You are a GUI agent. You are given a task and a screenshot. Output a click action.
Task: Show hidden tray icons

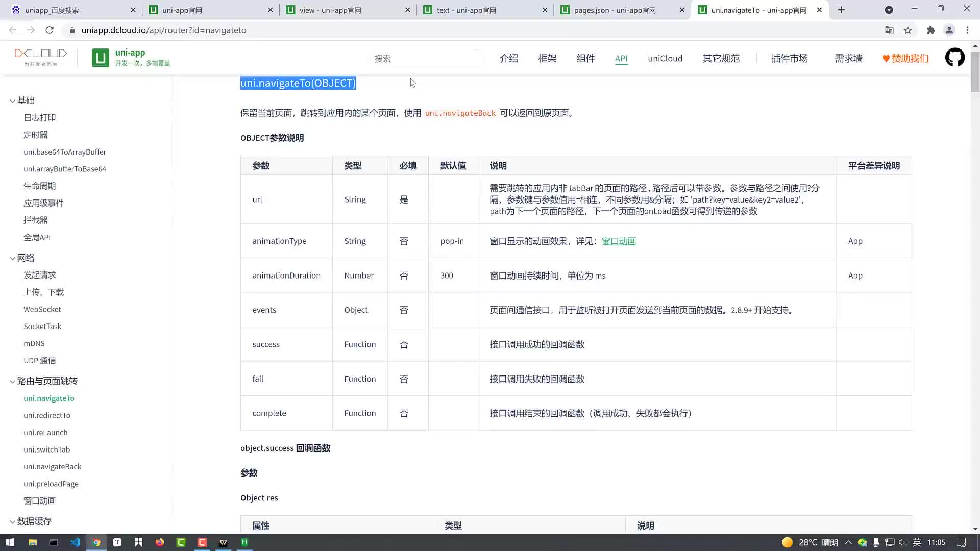pos(848,542)
